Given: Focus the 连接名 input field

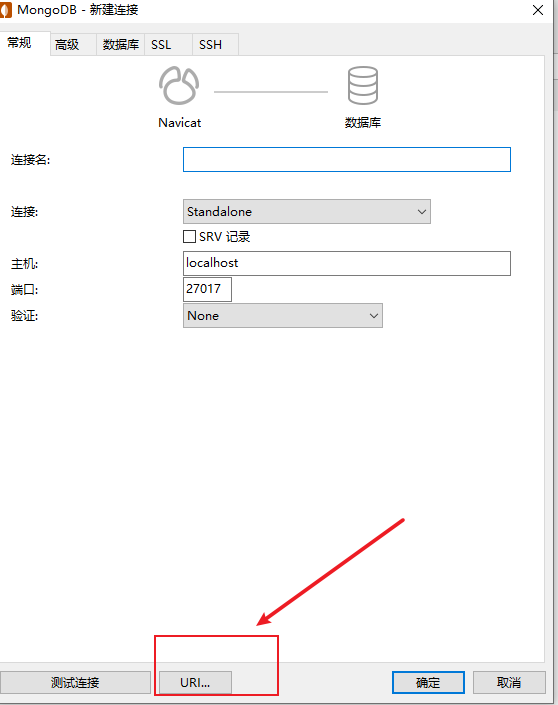Looking at the screenshot, I should (x=347, y=159).
